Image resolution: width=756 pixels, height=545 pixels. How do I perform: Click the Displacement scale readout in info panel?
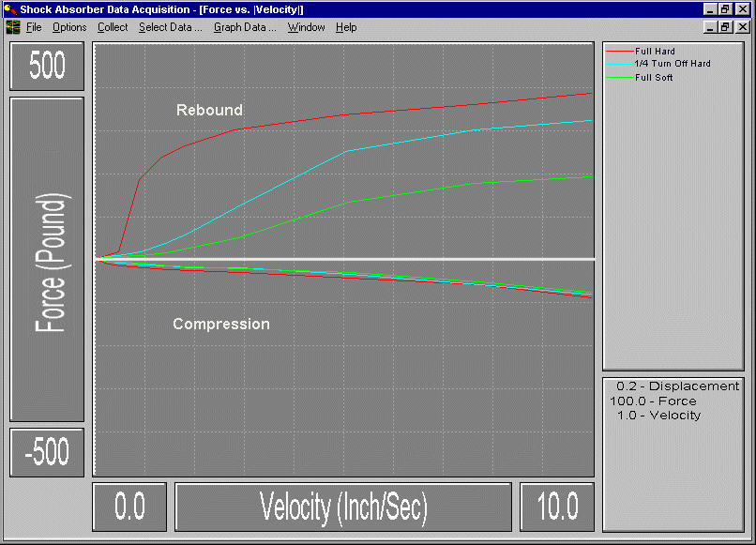677,386
